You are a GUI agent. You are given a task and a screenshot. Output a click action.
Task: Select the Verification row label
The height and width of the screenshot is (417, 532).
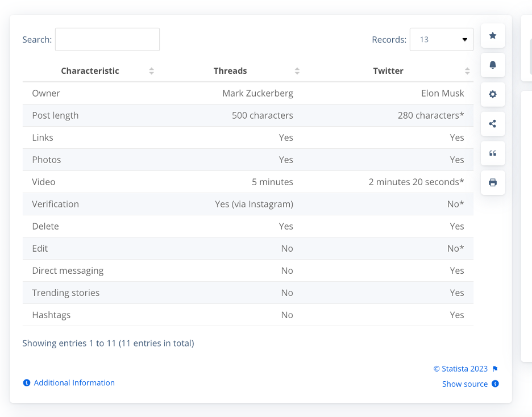pos(55,204)
